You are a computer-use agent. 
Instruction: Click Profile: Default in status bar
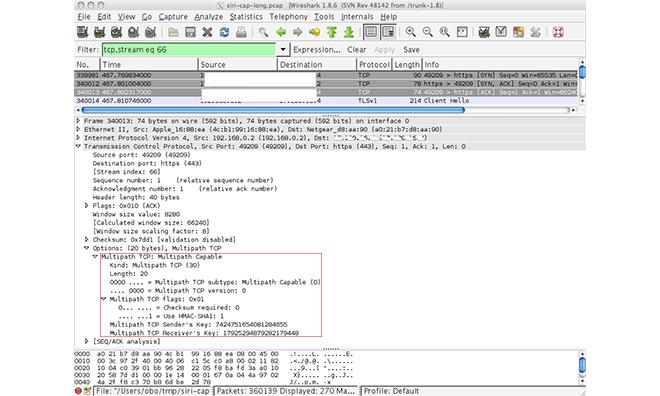pos(391,391)
